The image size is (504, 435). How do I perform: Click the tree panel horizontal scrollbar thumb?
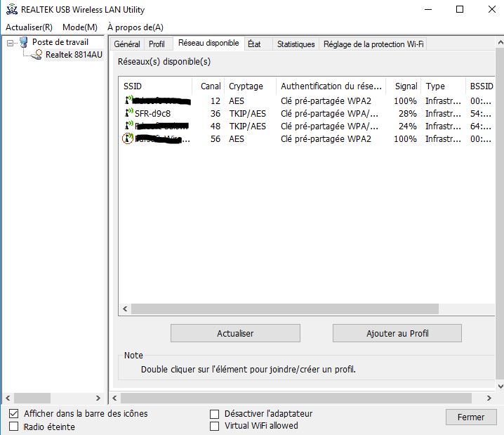(32, 398)
